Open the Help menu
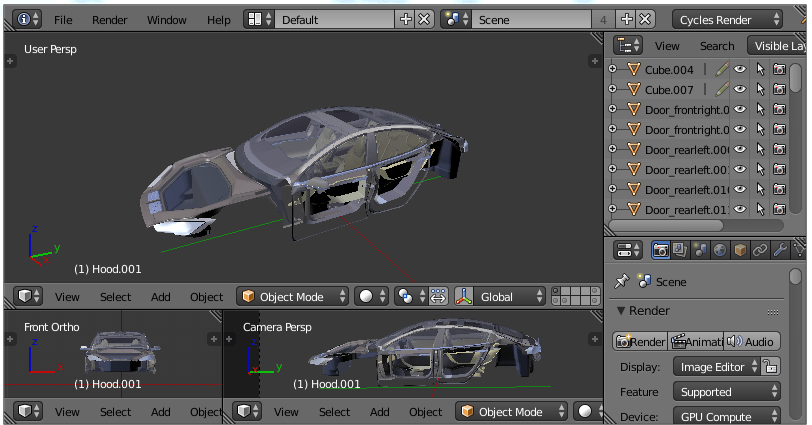The width and height of the screenshot is (812, 425). coord(219,20)
